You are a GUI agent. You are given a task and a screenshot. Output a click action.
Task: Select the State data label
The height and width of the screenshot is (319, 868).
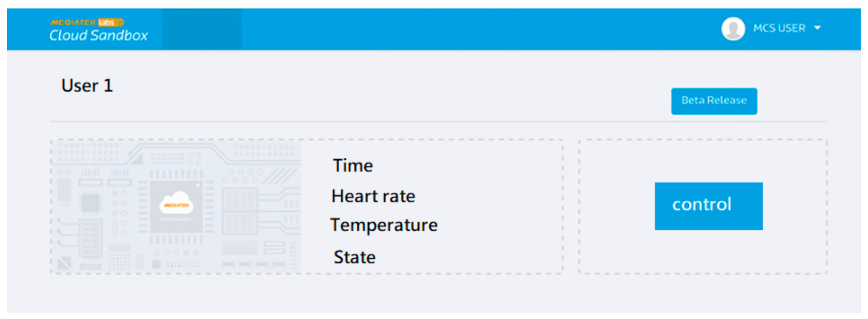click(354, 257)
